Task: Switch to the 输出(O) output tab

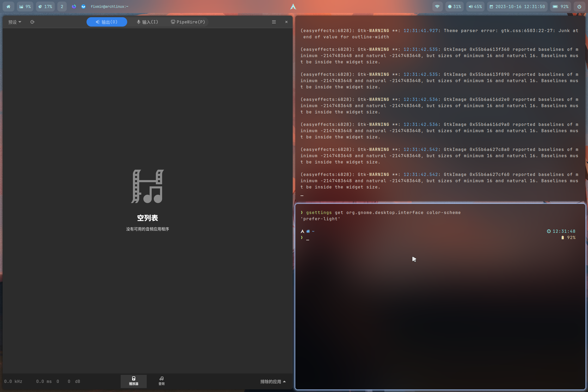Action: click(x=107, y=22)
